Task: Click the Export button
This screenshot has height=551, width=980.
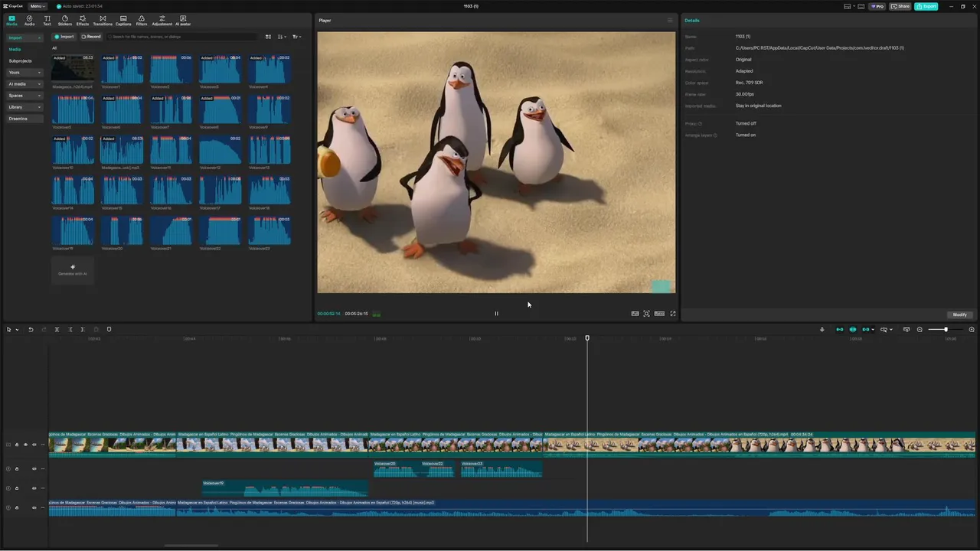Action: 926,6
